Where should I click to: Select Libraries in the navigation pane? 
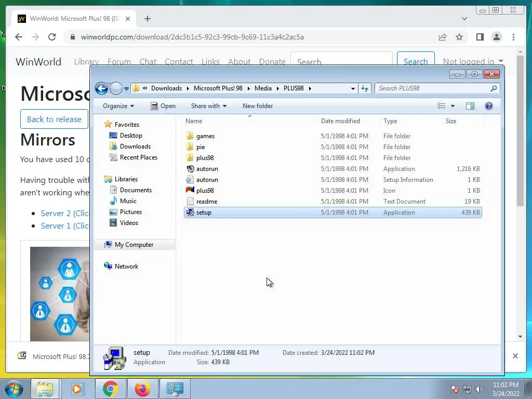(x=126, y=179)
